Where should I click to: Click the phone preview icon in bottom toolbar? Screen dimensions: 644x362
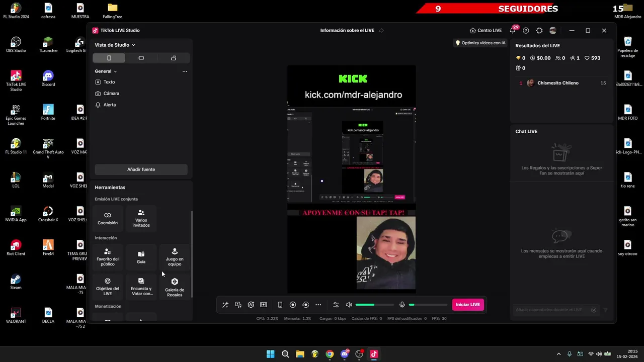[x=280, y=305]
